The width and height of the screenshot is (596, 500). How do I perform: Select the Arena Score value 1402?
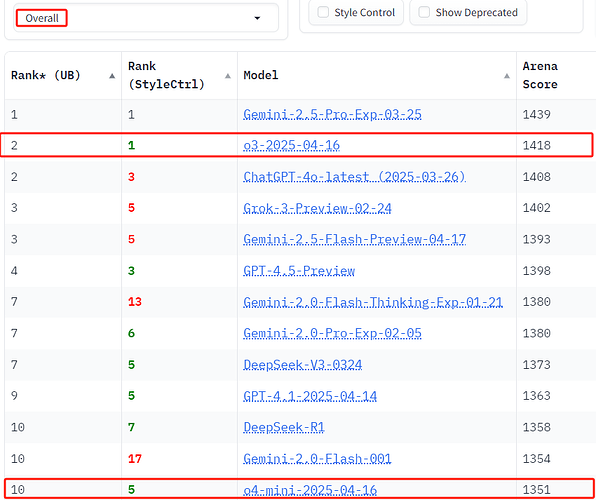(536, 208)
